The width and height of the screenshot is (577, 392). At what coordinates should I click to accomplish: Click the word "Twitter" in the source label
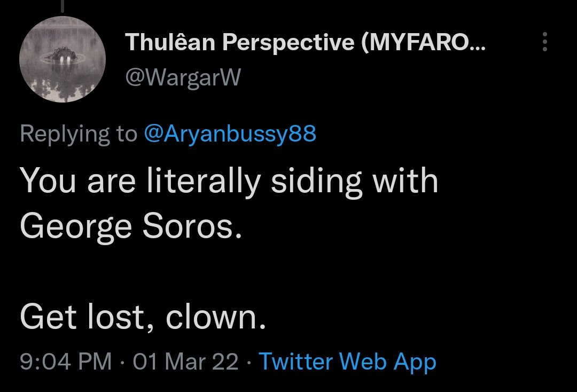point(295,362)
